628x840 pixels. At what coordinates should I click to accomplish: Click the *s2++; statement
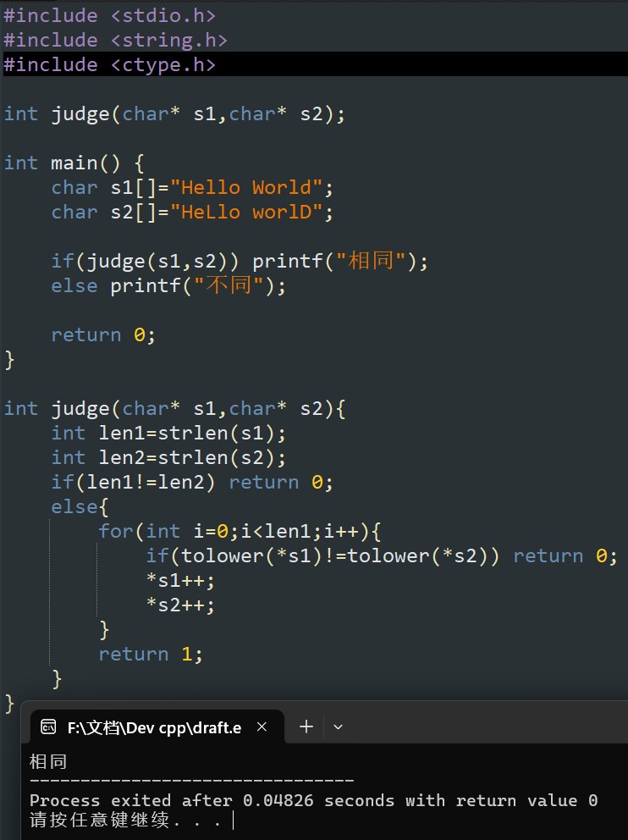pyautogui.click(x=180, y=605)
